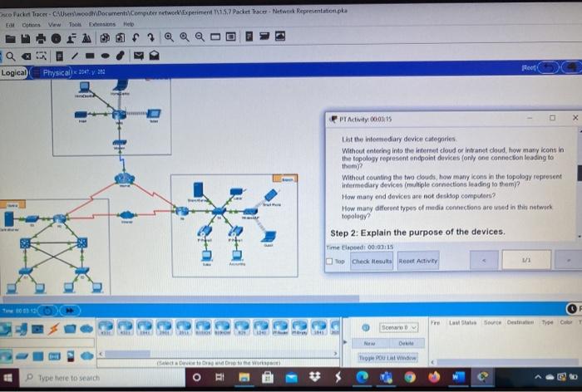Tick the Top checkbox in PT Activity

tap(329, 261)
